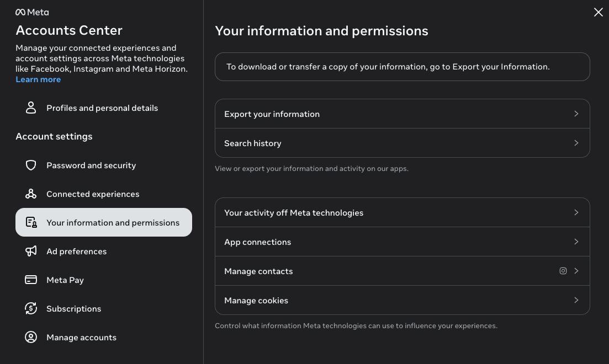Screen dimensions: 609x364
Task: Click the shield icon for Password and security
Action: (x=31, y=165)
